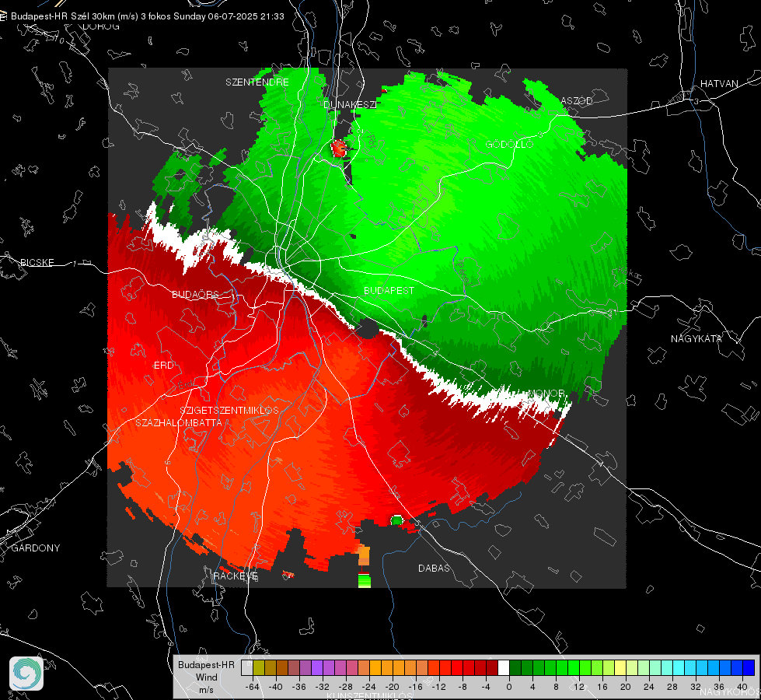Click the BICSKE town label

coord(37,262)
